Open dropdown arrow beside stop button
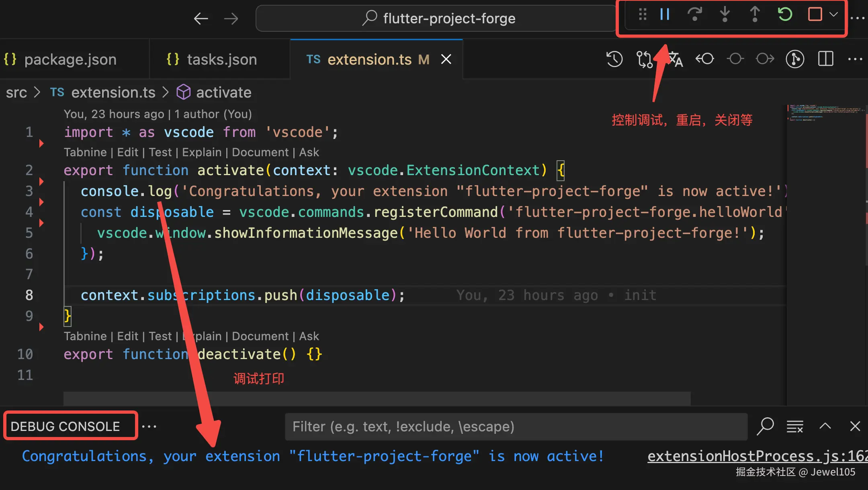This screenshot has height=490, width=868. (834, 15)
